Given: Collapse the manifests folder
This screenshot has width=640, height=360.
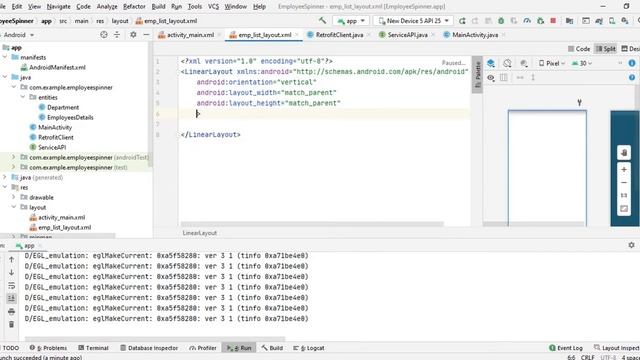Looking at the screenshot, I should pyautogui.click(x=5, y=57).
